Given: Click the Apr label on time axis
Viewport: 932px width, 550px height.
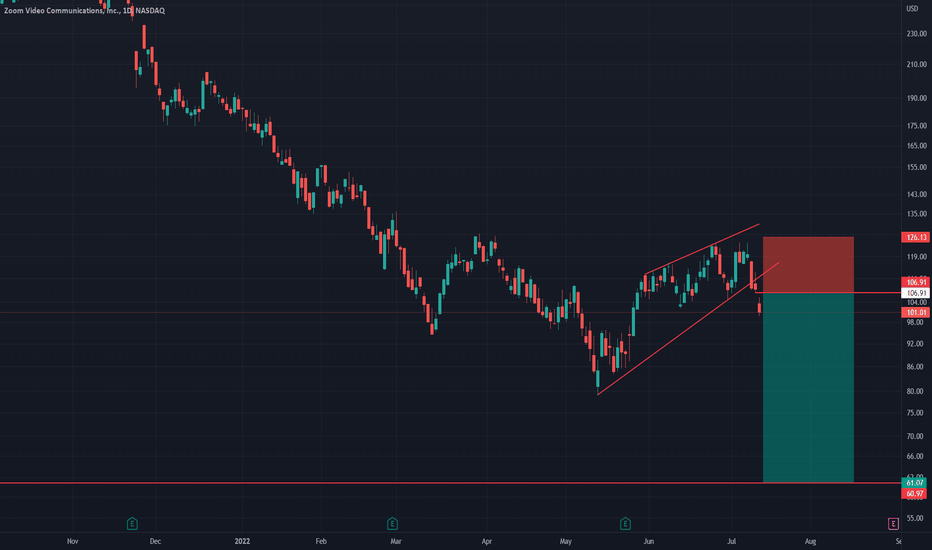Looking at the screenshot, I should click(487, 541).
